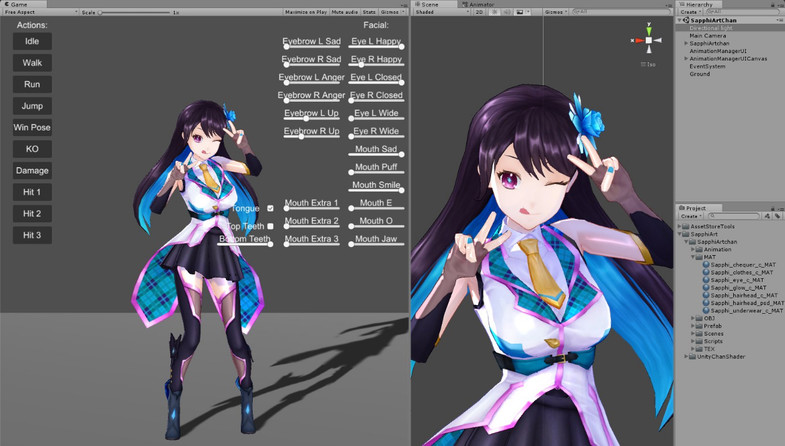Click the Hit 3 button
The width and height of the screenshot is (785, 446).
32,235
